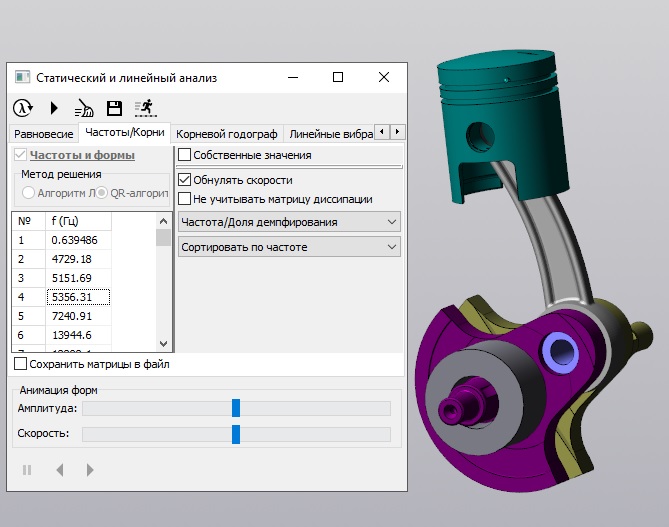
Task: Toggle Не учитывать матрицу диссипации checkbox
Action: pyautogui.click(x=184, y=199)
